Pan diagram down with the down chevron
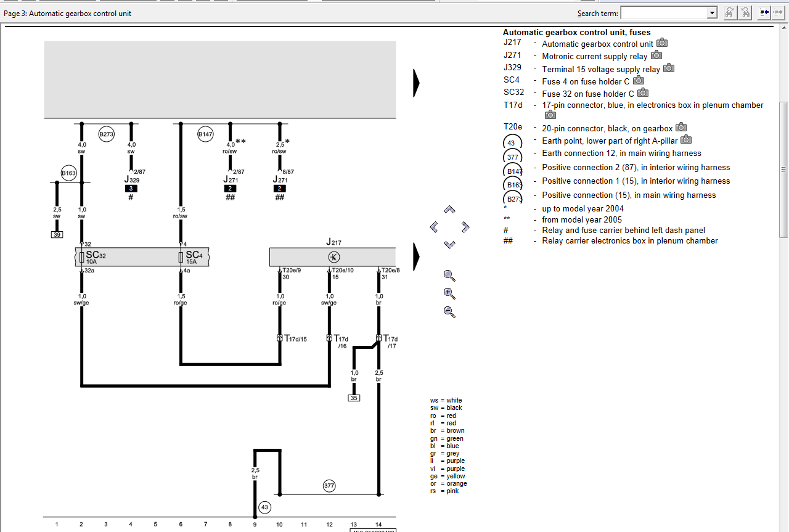 coord(449,245)
